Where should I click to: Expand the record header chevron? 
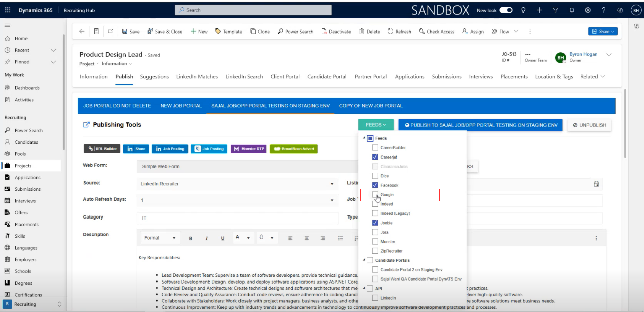coord(609,54)
